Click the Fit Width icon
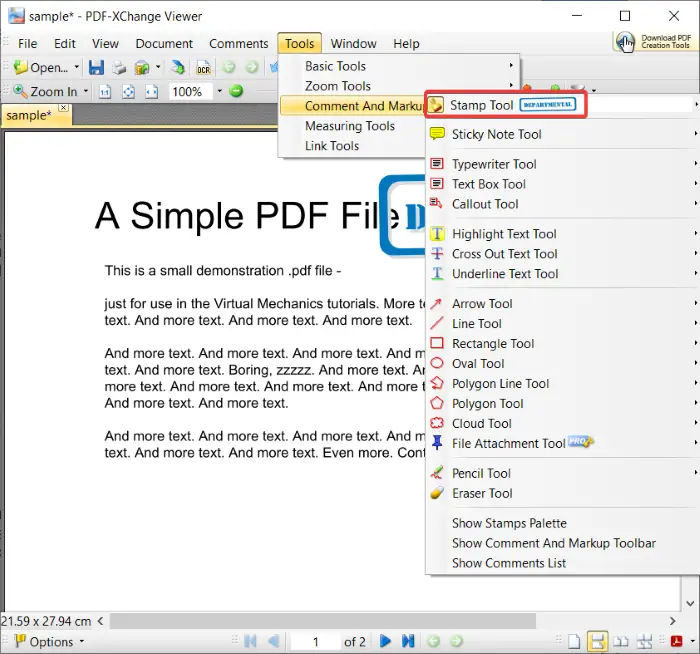Screen dimensions: 700x654 pos(152,92)
